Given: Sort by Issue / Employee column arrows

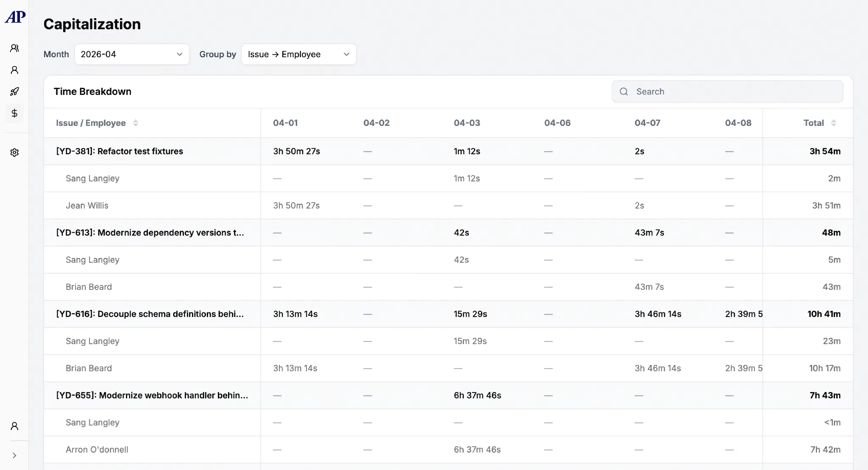Looking at the screenshot, I should click(136, 123).
